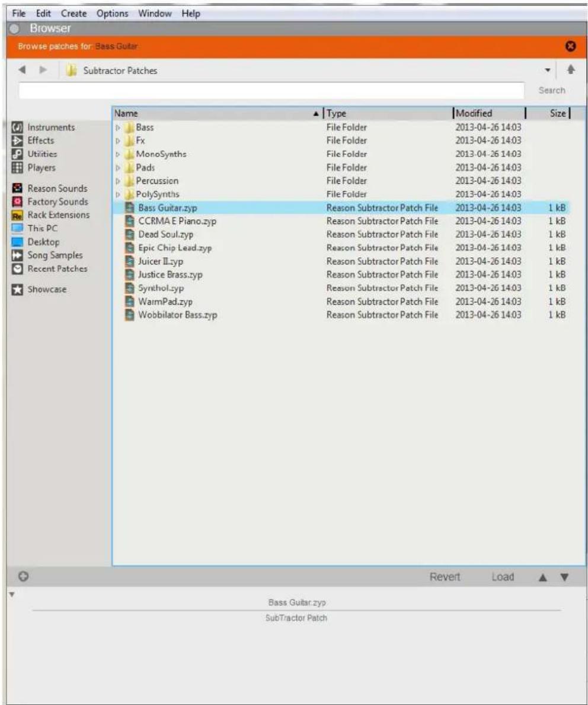Browse the Desktop location
Image resolution: width=588 pixels, height=705 pixels.
point(36,242)
